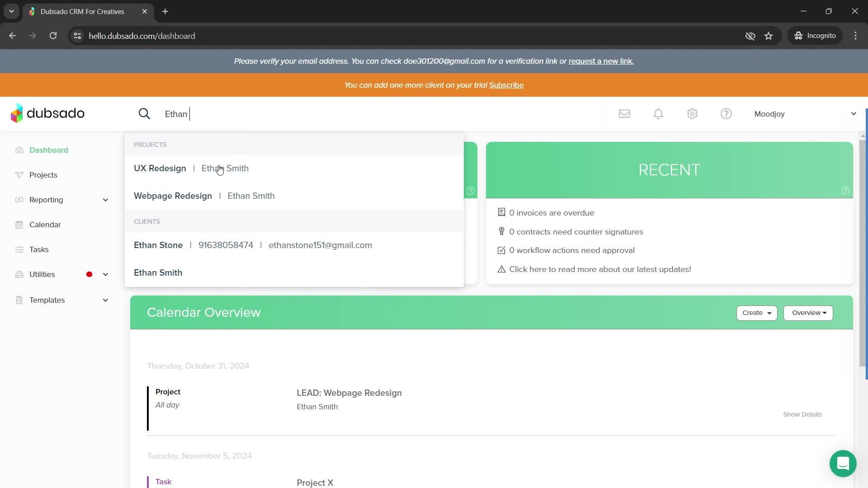868x488 pixels.
Task: Open the settings gear icon
Action: (692, 114)
